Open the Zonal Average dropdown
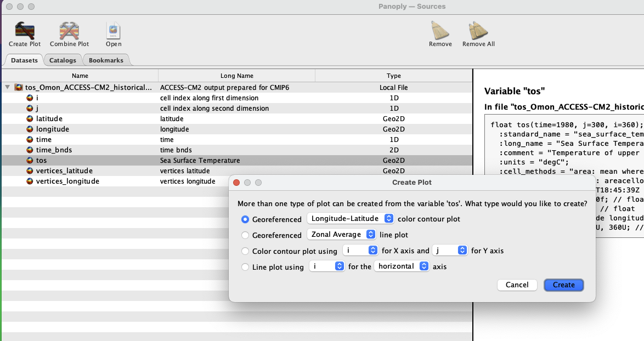644x341 pixels. [342, 235]
